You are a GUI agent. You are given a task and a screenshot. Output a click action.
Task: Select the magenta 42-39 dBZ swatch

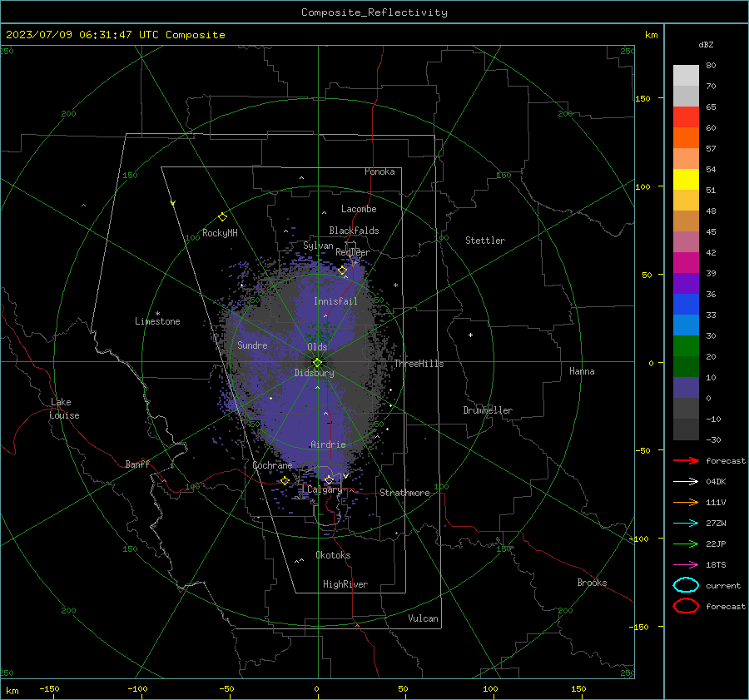pyautogui.click(x=686, y=263)
